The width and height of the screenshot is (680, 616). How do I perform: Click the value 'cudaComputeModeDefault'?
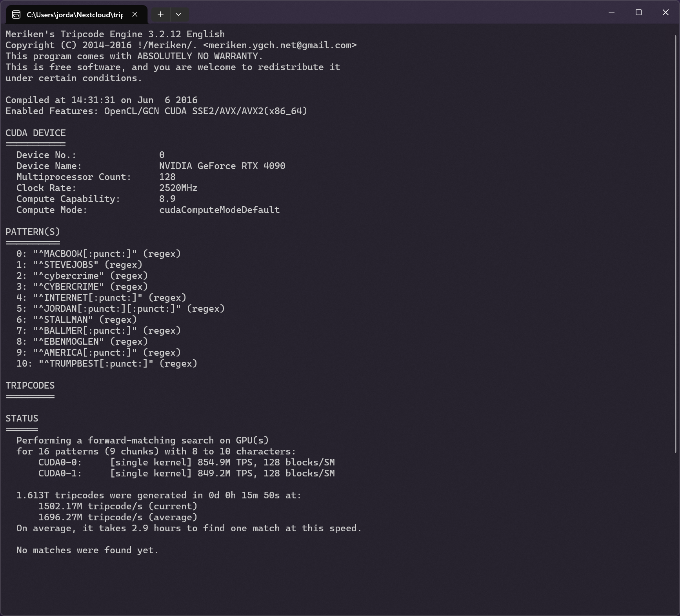[x=220, y=210]
